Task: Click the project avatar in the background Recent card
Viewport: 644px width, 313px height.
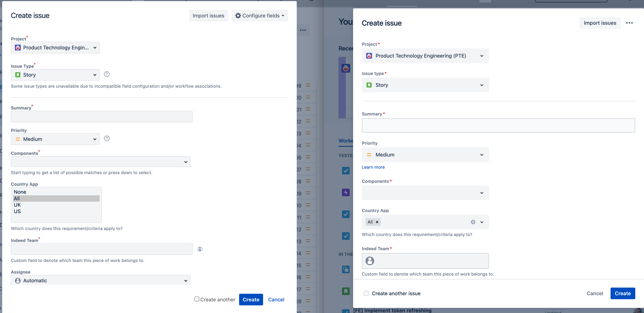Action: 346,68
